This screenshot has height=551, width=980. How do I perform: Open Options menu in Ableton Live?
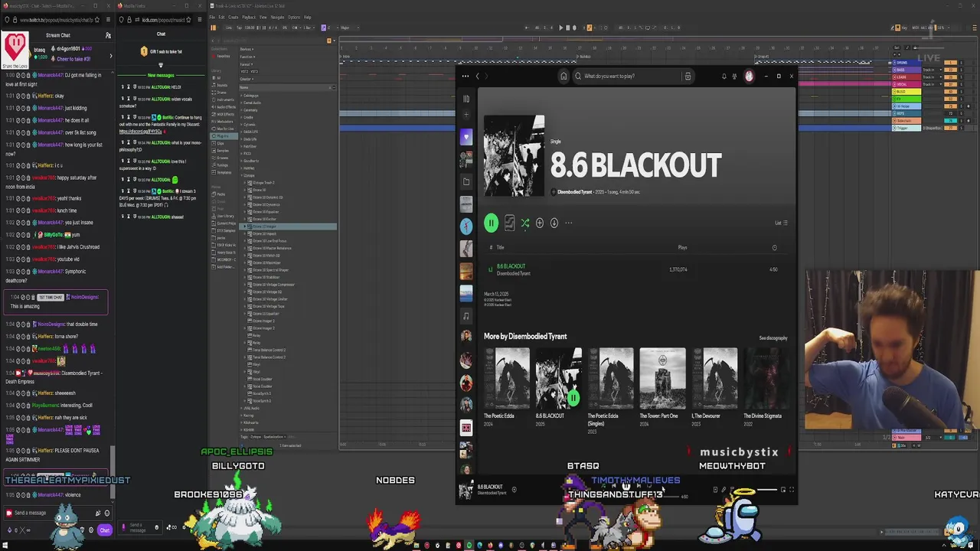(294, 17)
